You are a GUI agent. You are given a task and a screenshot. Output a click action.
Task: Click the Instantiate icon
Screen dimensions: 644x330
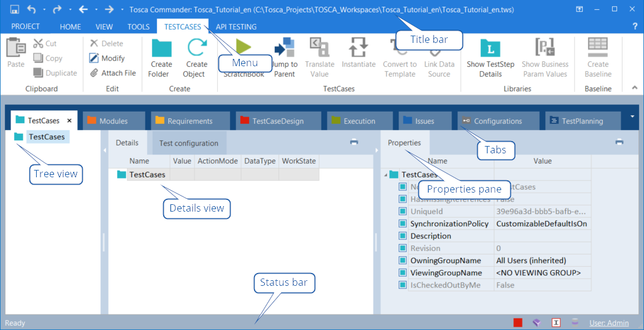click(359, 47)
